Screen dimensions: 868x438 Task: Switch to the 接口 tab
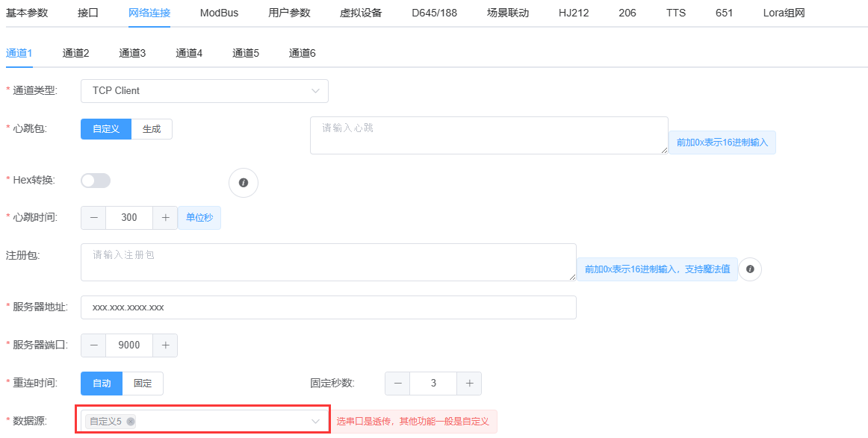pyautogui.click(x=88, y=13)
